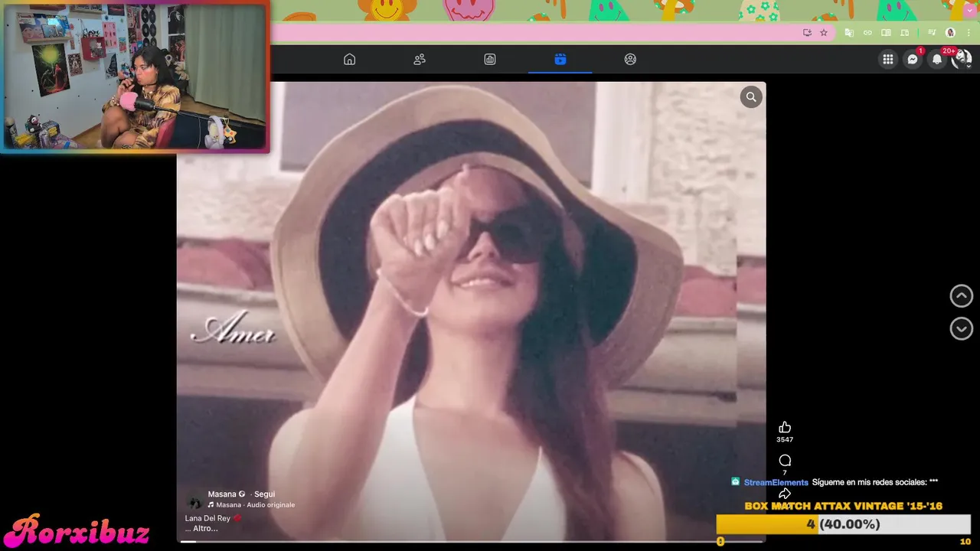Click the search magnifier on the reel
This screenshot has height=551, width=980.
[751, 96]
